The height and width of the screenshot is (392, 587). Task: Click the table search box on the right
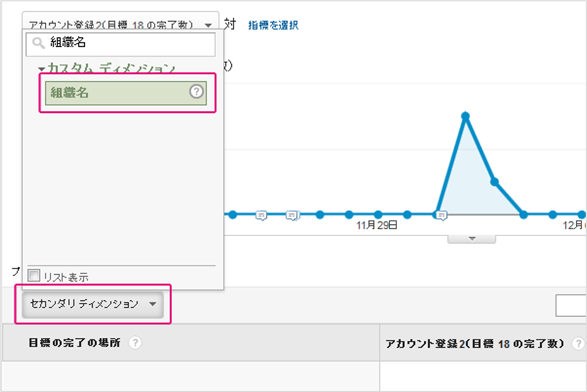(x=571, y=305)
